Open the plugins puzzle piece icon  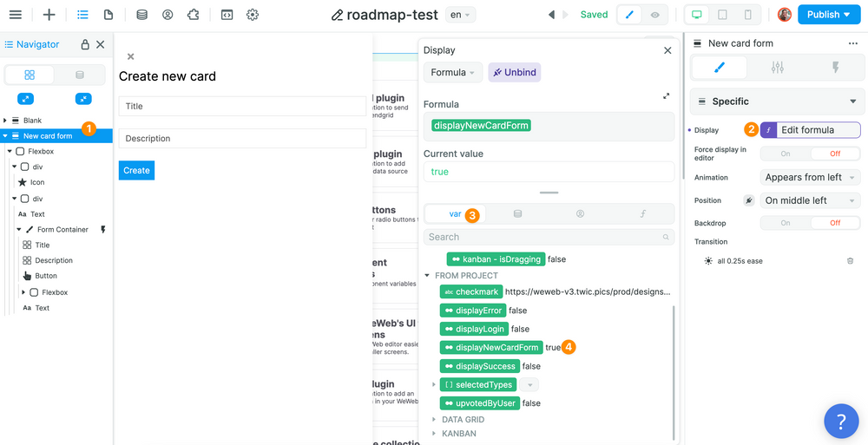coord(193,15)
